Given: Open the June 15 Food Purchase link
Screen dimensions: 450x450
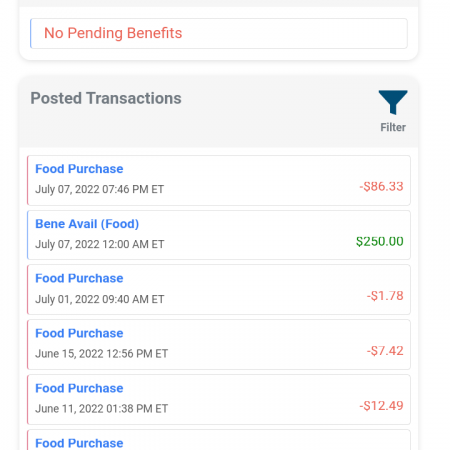Looking at the screenshot, I should pyautogui.click(x=79, y=333).
